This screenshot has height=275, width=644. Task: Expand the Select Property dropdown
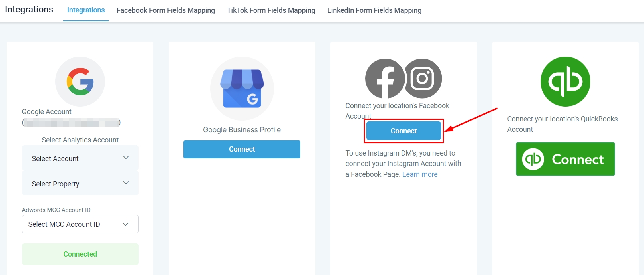pyautogui.click(x=80, y=184)
